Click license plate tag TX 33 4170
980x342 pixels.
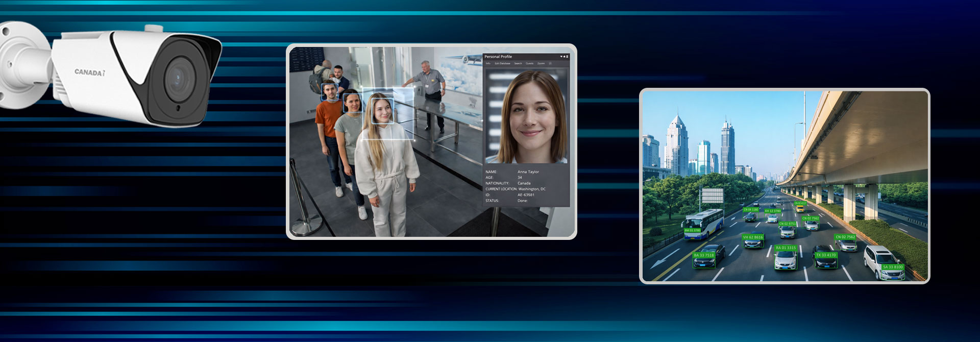click(826, 255)
